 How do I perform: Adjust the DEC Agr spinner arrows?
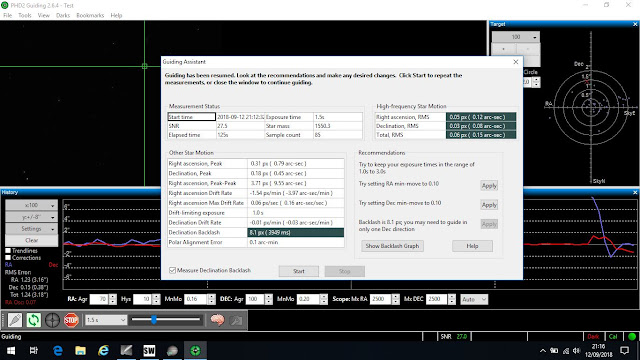point(268,299)
